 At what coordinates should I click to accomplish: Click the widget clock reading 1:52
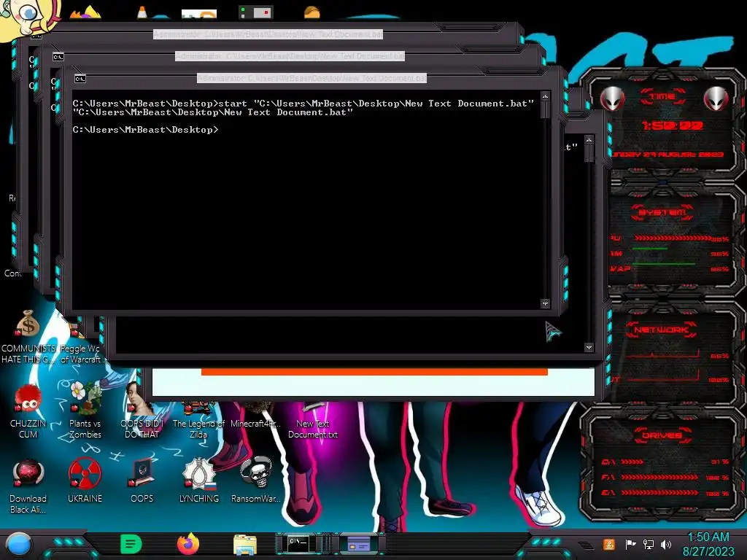[x=673, y=125]
